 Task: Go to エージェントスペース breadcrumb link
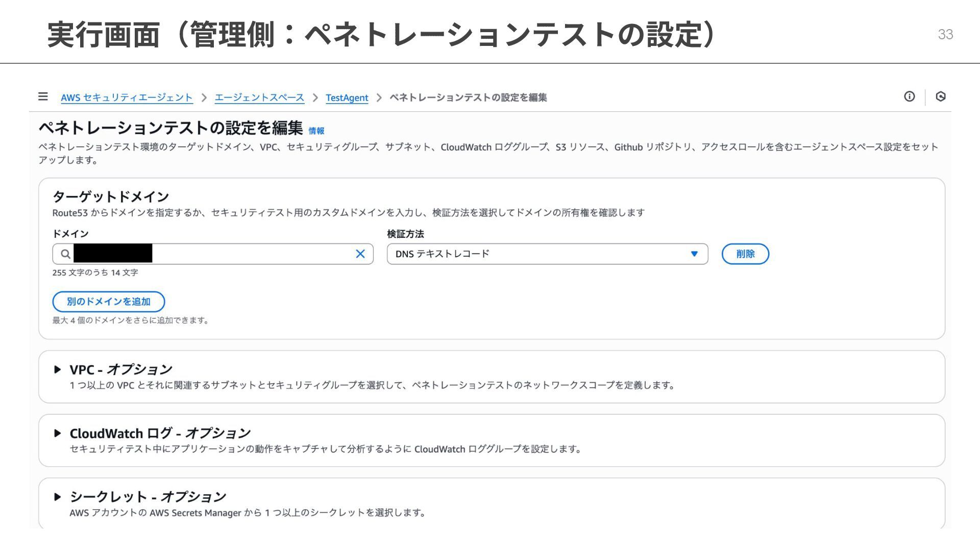(259, 97)
